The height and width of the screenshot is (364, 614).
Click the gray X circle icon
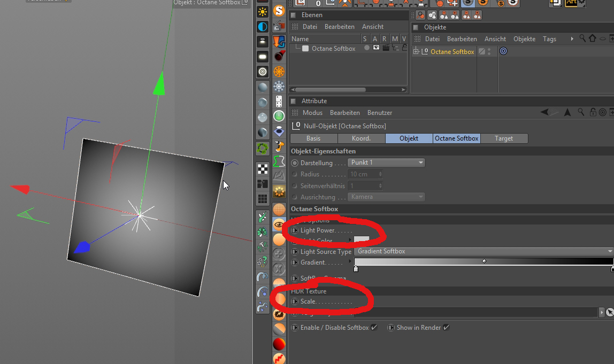coord(279,269)
